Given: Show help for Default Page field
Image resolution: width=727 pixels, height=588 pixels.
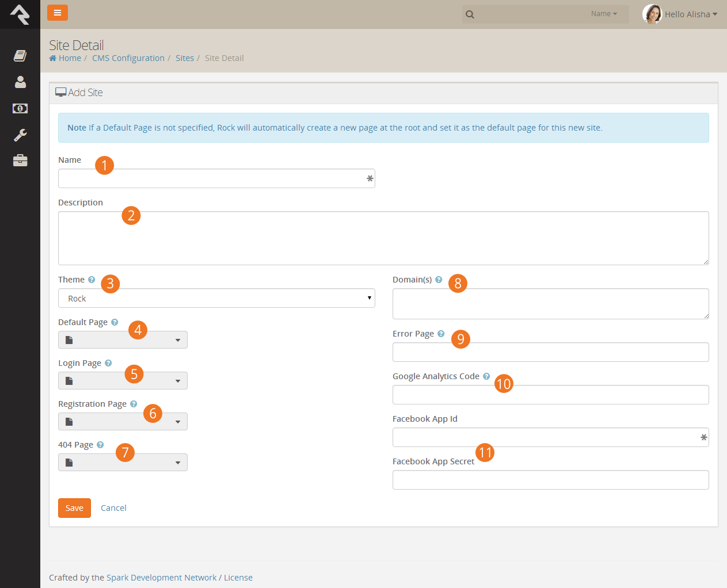Looking at the screenshot, I should (115, 322).
